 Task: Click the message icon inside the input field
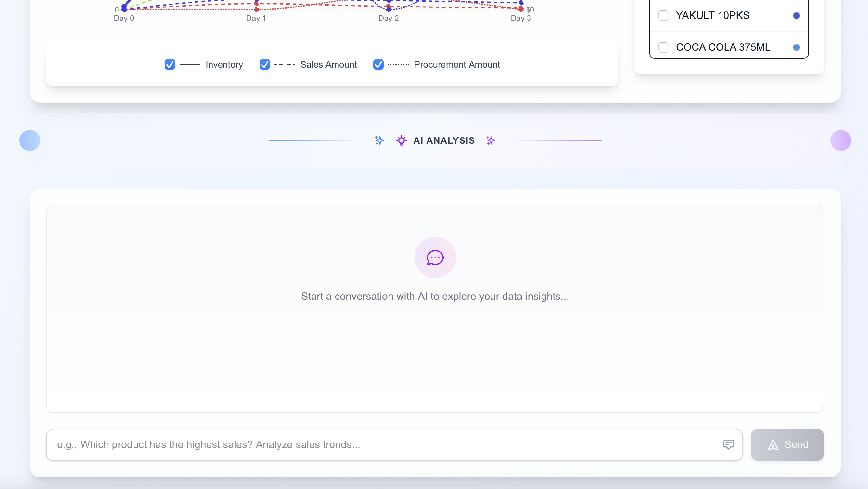(x=728, y=444)
